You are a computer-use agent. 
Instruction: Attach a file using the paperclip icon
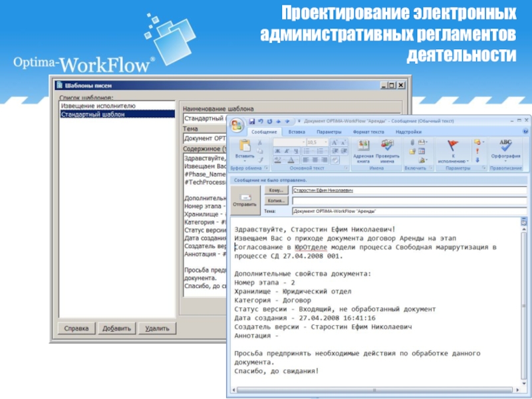point(412,142)
